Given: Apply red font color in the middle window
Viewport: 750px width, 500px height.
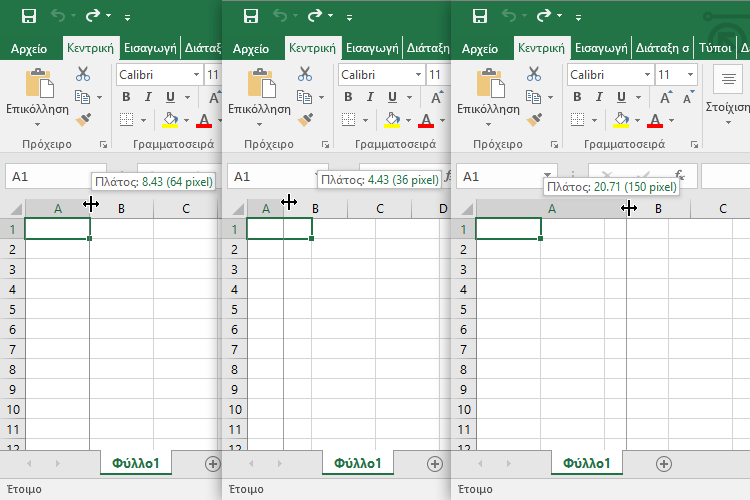Looking at the screenshot, I should tap(426, 120).
